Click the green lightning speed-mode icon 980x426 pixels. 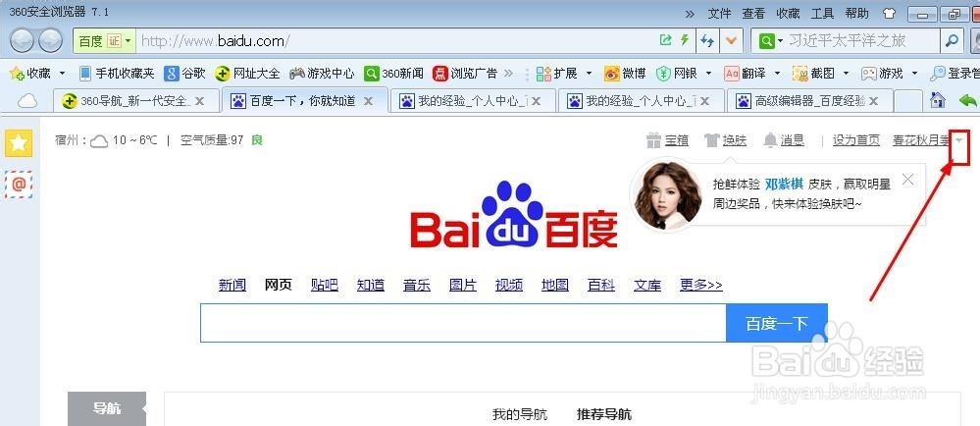pyautogui.click(x=685, y=40)
